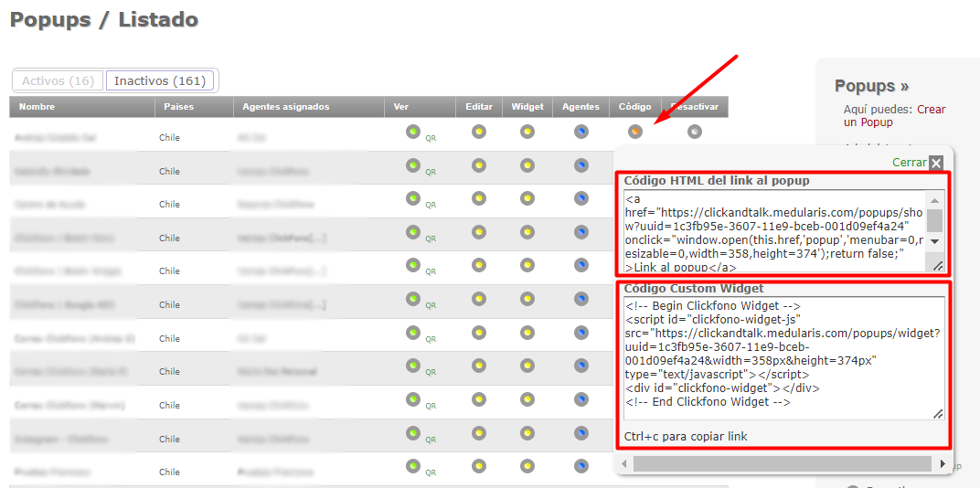Edit the Correo Clickfono (Andrea S) popup
The height and width of the screenshot is (488, 980).
coord(479,333)
